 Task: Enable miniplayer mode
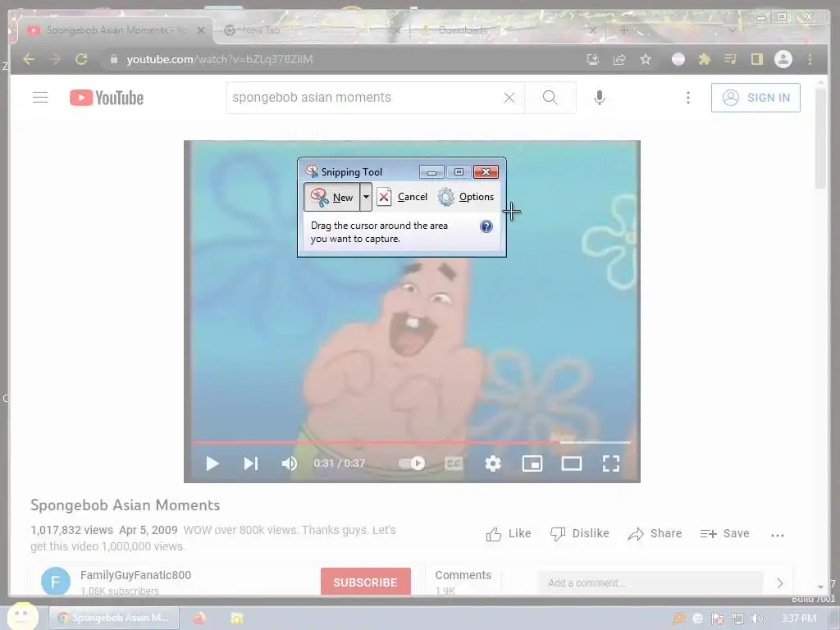point(532,463)
